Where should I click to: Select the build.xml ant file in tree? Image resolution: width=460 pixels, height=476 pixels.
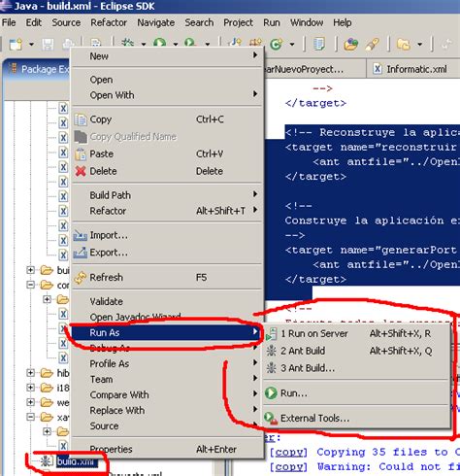[x=75, y=461]
